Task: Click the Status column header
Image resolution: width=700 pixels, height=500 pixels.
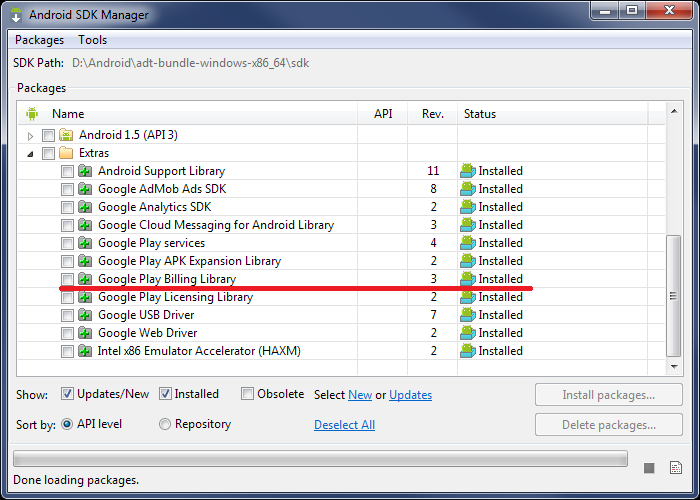Action: click(553, 114)
